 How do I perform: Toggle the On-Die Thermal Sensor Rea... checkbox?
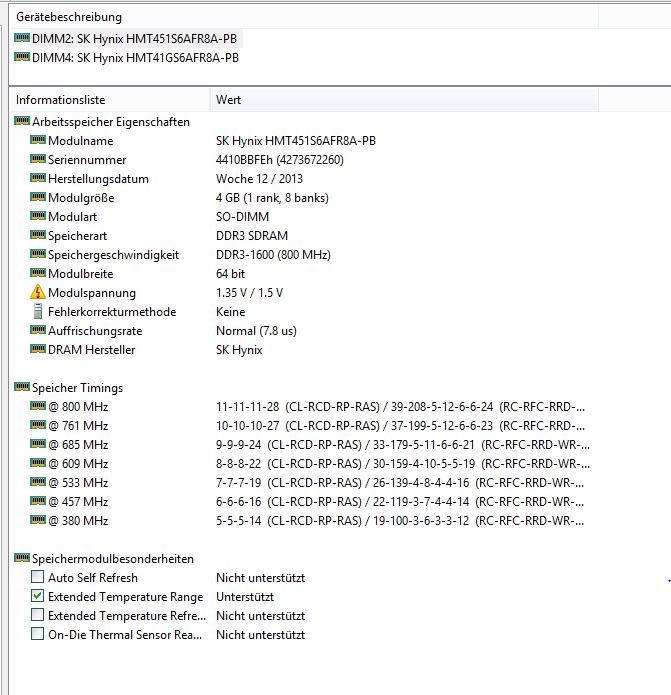(x=38, y=634)
